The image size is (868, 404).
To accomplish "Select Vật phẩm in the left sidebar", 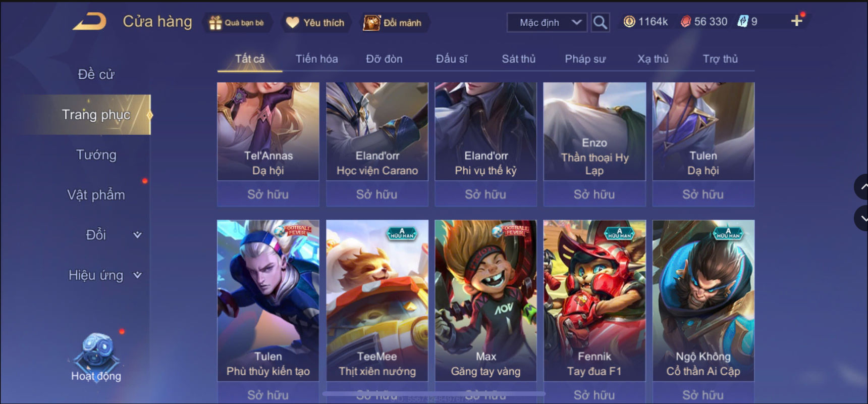I will (x=96, y=195).
